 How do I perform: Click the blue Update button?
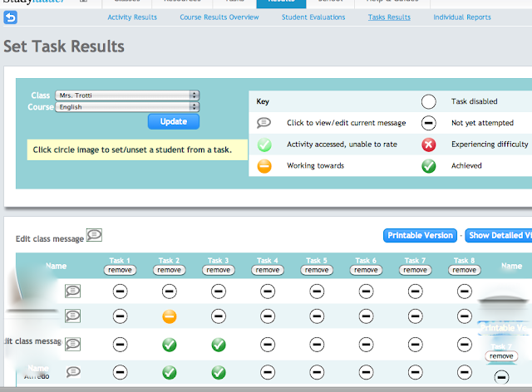point(174,121)
